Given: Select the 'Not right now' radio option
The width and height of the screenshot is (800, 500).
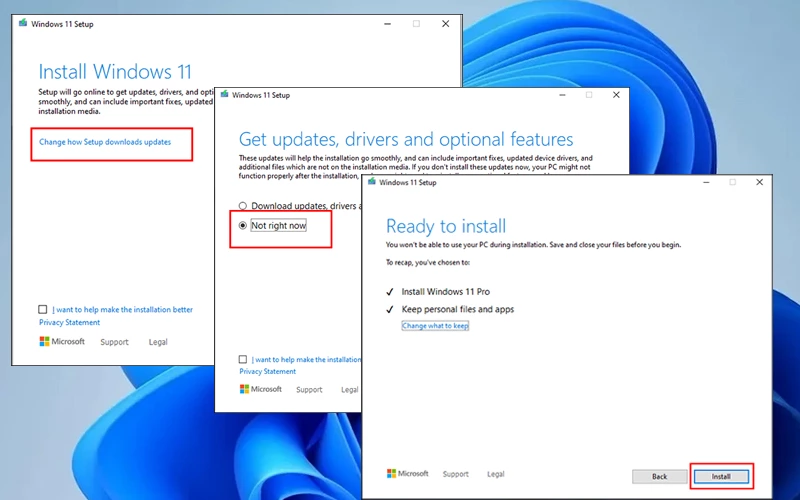Looking at the screenshot, I should (x=243, y=226).
